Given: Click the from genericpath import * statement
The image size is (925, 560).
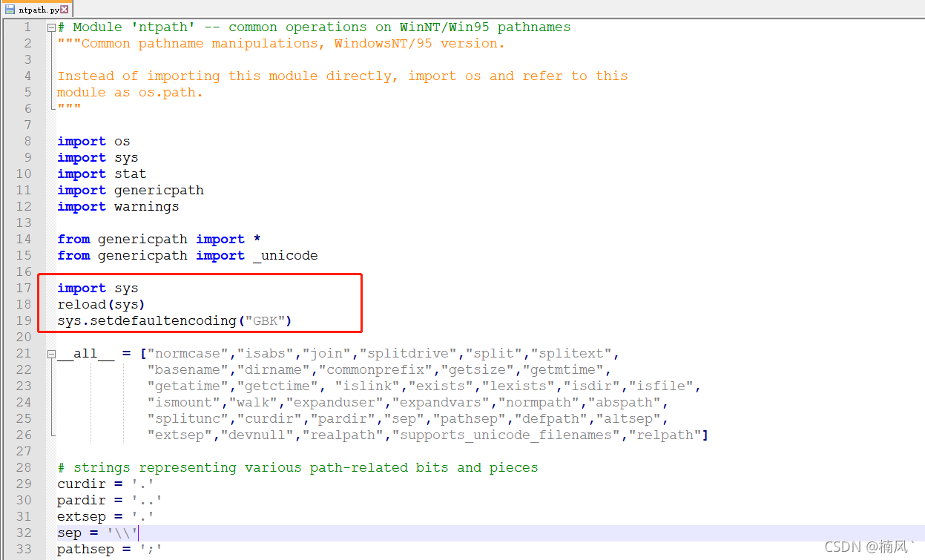Looking at the screenshot, I should click(156, 239).
